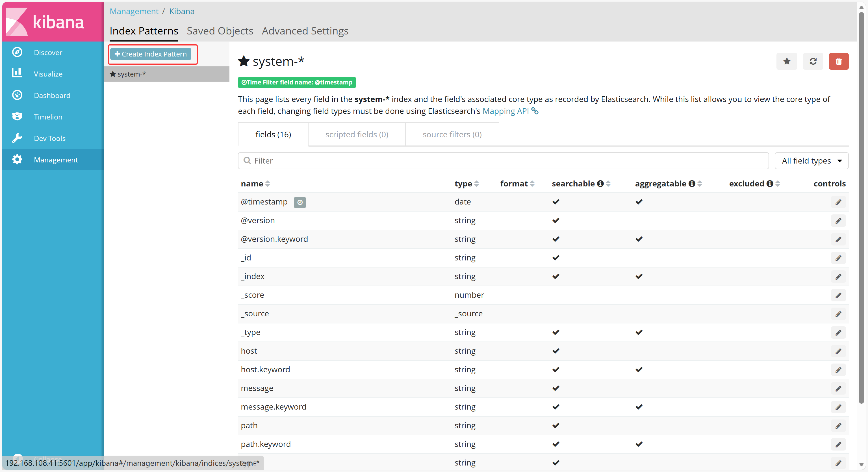The width and height of the screenshot is (868, 472).
Task: Click the scrollbar down arrow
Action: point(861,465)
